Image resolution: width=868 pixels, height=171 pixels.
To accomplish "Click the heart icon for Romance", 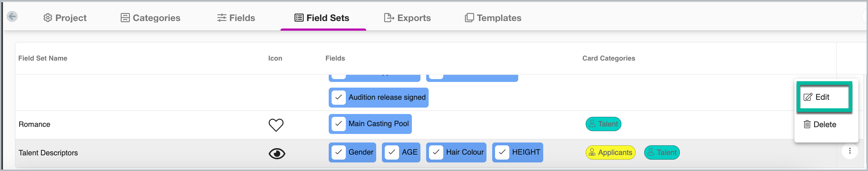I will click(x=276, y=125).
